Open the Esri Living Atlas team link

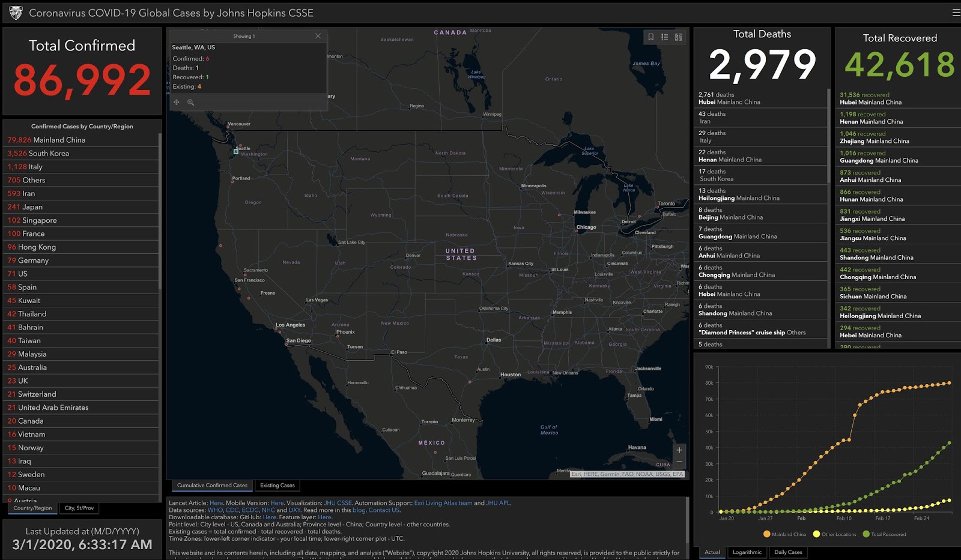[x=443, y=503]
